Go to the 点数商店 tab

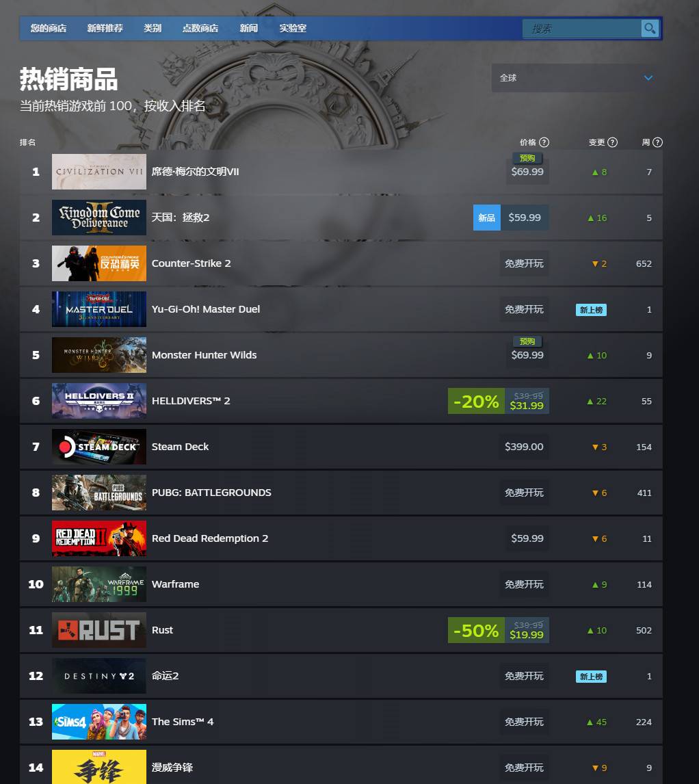tap(200, 29)
